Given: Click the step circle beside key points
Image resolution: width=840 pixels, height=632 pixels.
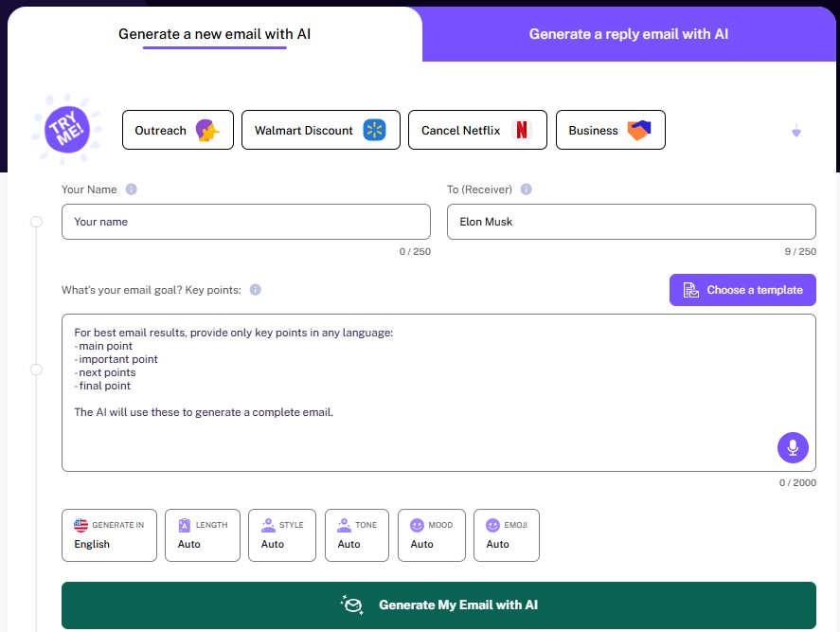Looking at the screenshot, I should [36, 370].
